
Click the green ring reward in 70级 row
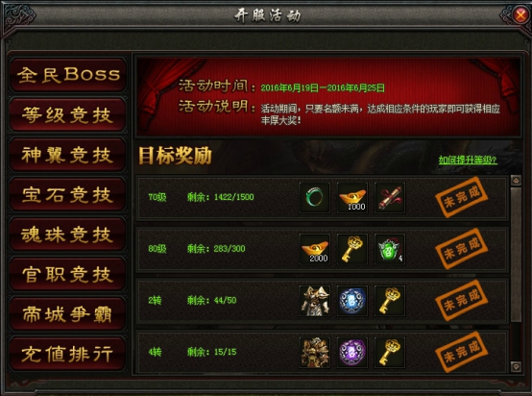point(315,198)
